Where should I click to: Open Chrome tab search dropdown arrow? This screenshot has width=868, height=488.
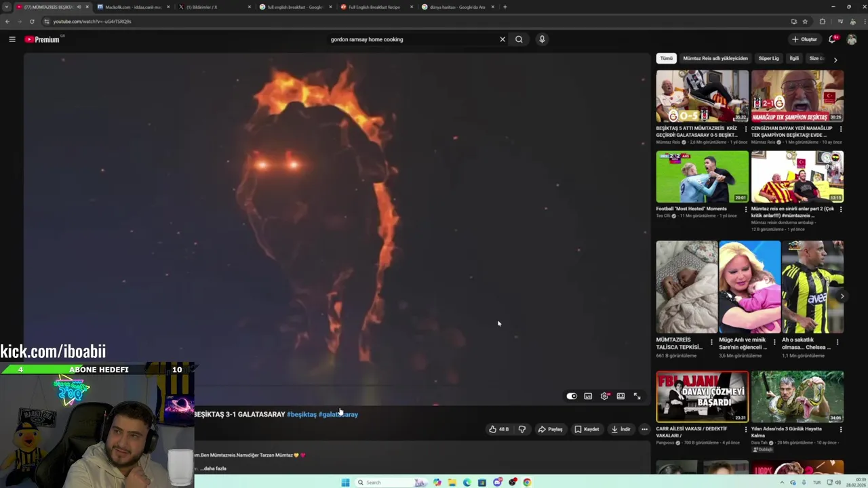[x=6, y=7]
